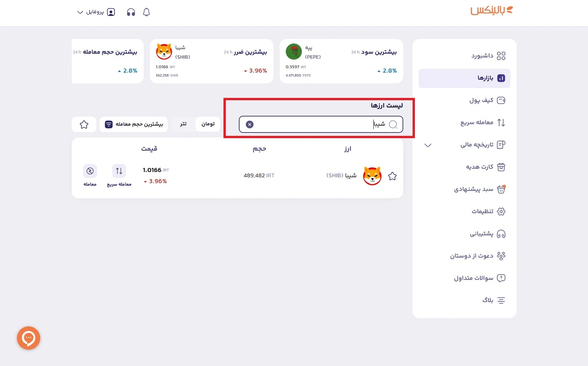Click the gift card icon (کارت هدیه)

(501, 167)
